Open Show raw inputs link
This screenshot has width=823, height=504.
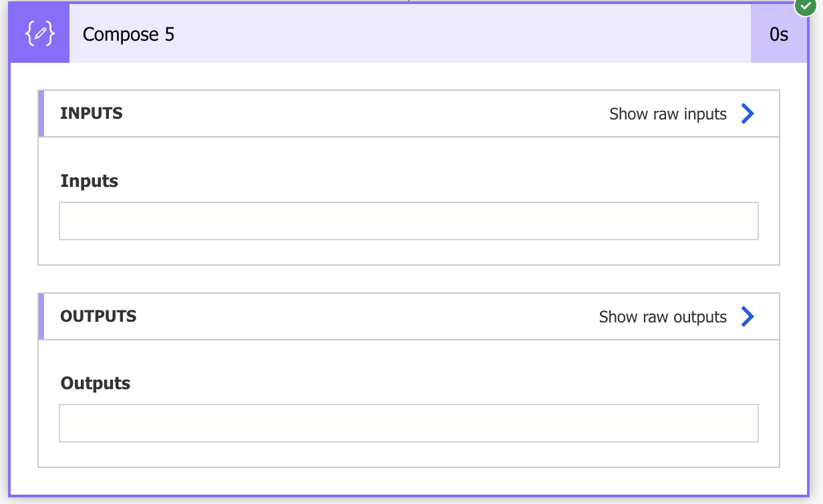click(668, 114)
